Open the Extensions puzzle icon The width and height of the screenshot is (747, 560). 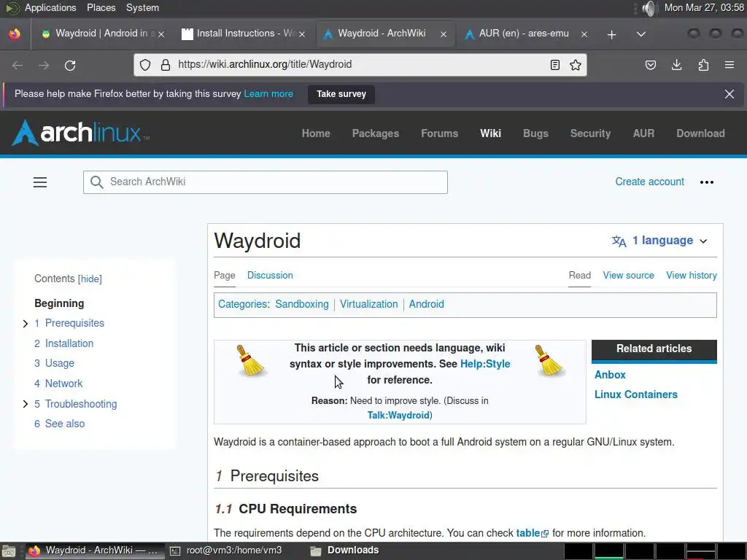703,65
